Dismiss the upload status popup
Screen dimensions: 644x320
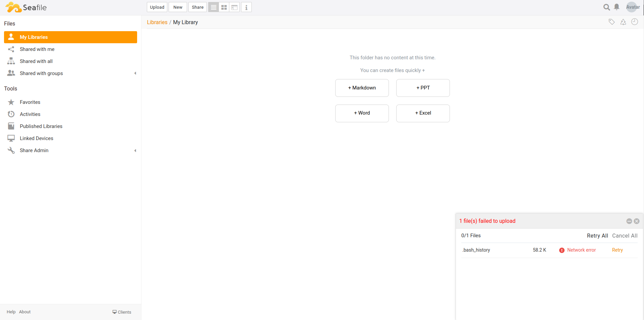[637, 221]
